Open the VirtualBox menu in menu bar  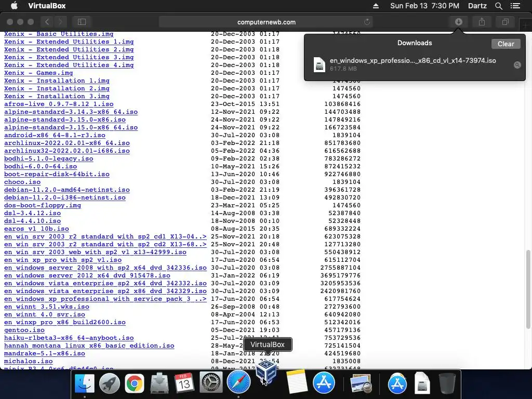pos(47,6)
